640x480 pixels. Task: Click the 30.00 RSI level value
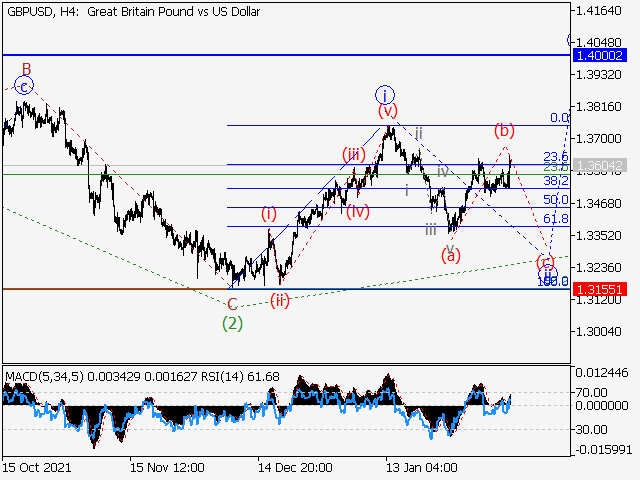click(591, 429)
